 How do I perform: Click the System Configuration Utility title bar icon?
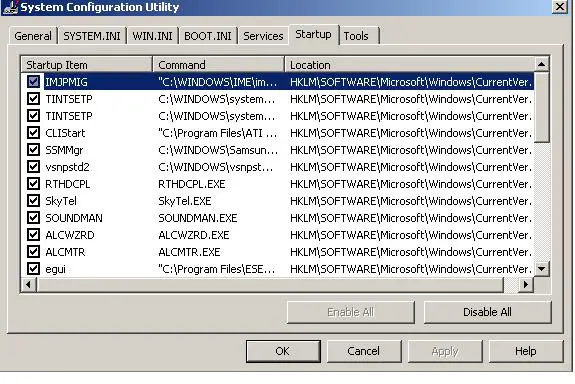pos(10,7)
